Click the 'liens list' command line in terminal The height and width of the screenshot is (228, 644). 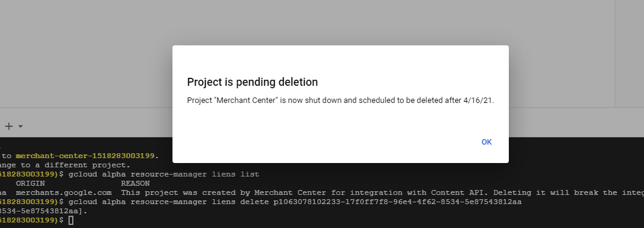(164, 174)
